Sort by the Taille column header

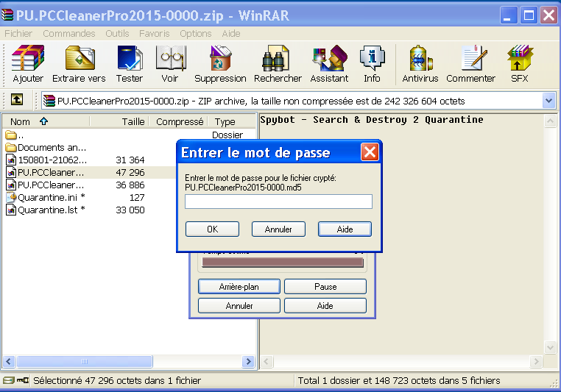(119, 122)
